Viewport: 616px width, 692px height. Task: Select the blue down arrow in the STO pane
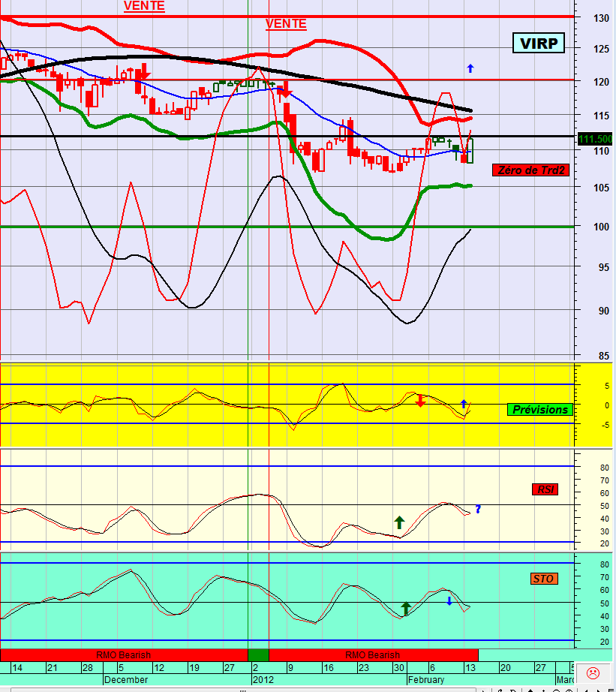tap(449, 600)
